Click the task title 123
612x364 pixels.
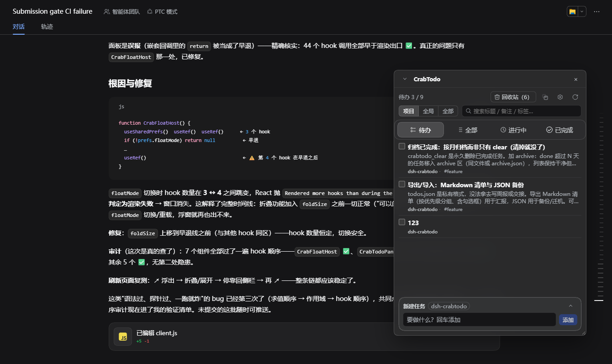tap(413, 223)
